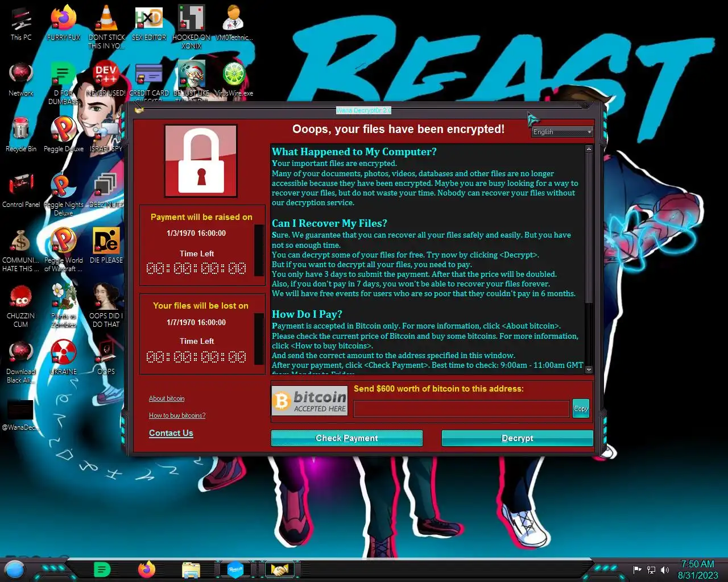Select the stacked-windows DEEZ NUTZ shortcut
This screenshot has width=728, height=582.
click(106, 190)
